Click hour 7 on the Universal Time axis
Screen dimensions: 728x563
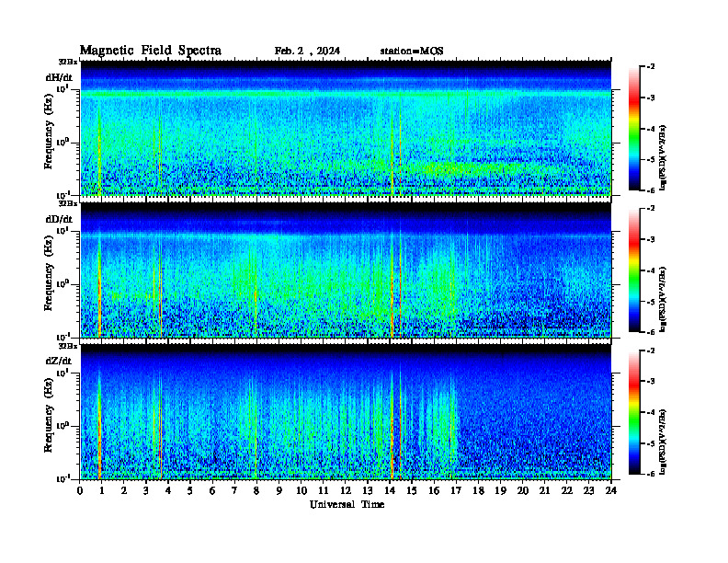[234, 490]
